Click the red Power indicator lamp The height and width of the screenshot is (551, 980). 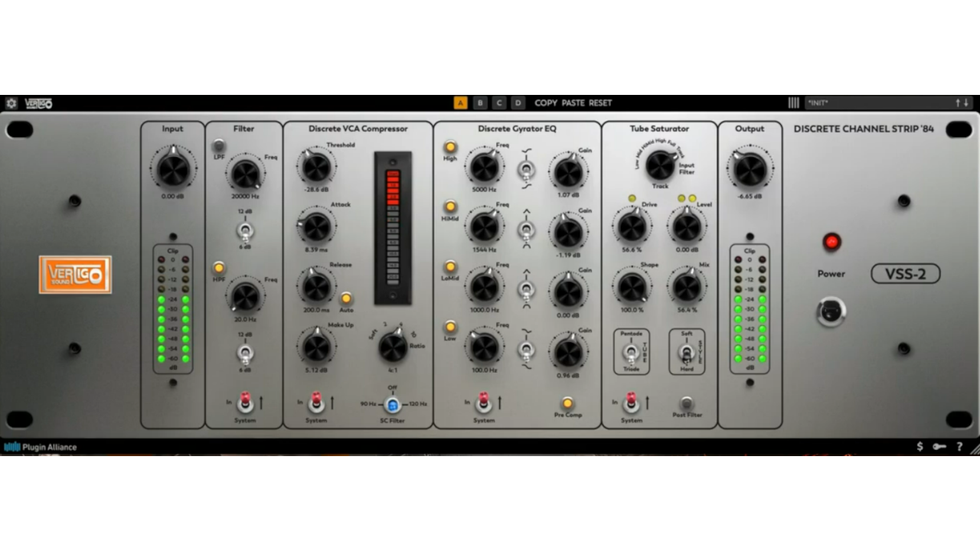[x=831, y=243]
